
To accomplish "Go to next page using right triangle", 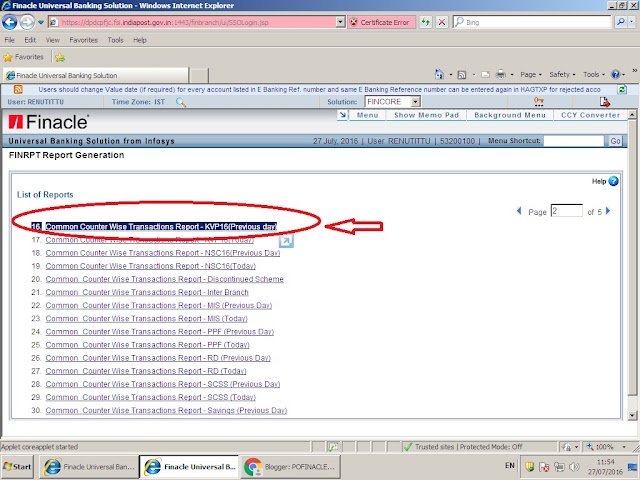I will pyautogui.click(x=608, y=211).
